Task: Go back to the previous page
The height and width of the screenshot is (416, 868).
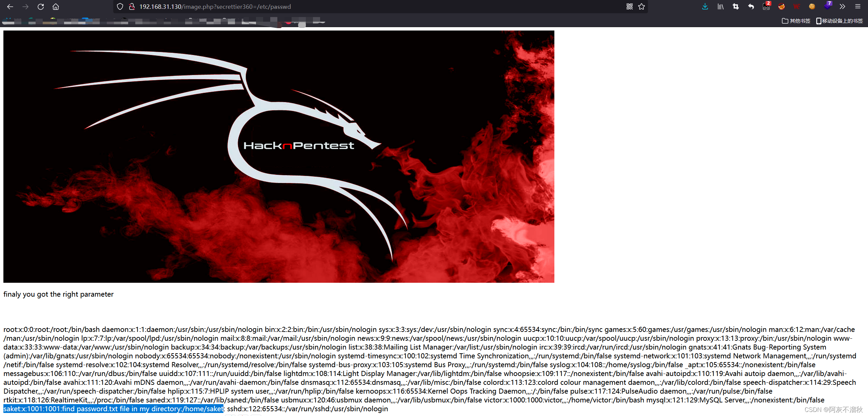Action: pyautogui.click(x=10, y=7)
